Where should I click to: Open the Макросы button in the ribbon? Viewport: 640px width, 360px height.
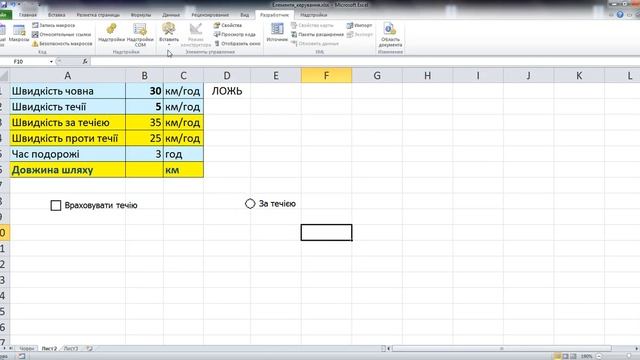pyautogui.click(x=19, y=33)
